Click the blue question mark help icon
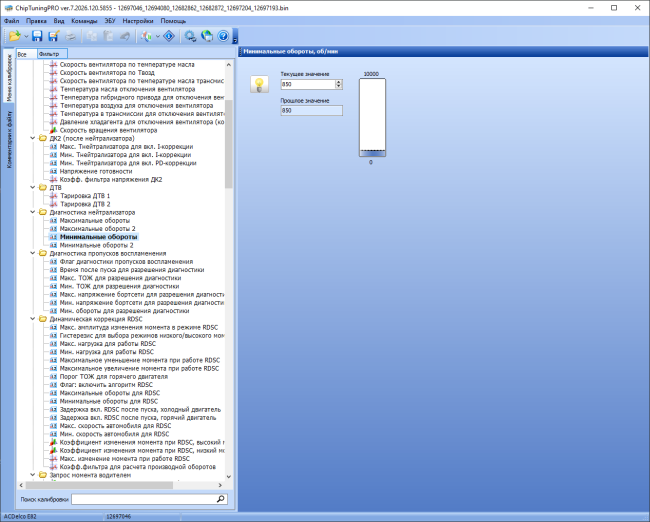The width and height of the screenshot is (650, 522). coord(223,36)
